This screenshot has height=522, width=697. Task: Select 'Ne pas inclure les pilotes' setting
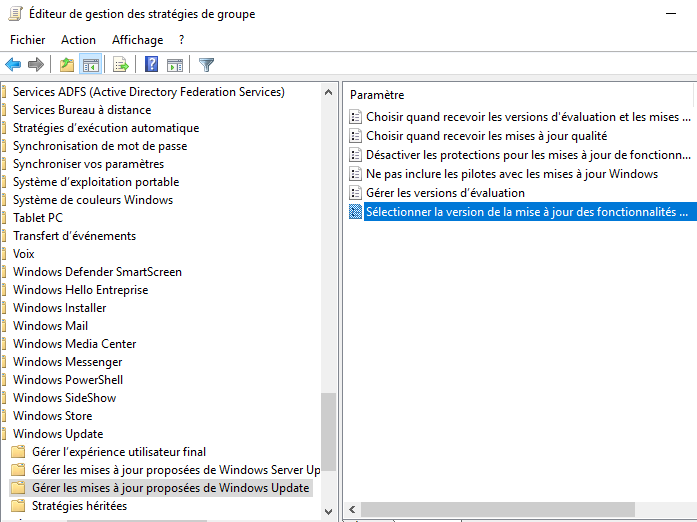pos(512,174)
